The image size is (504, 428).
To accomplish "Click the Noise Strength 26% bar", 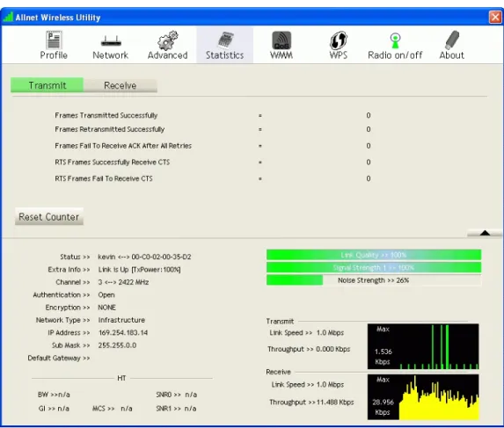I will click(374, 280).
